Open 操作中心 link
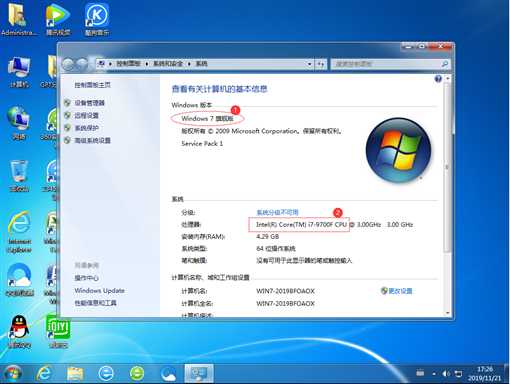This screenshot has width=510, height=384. coord(86,278)
